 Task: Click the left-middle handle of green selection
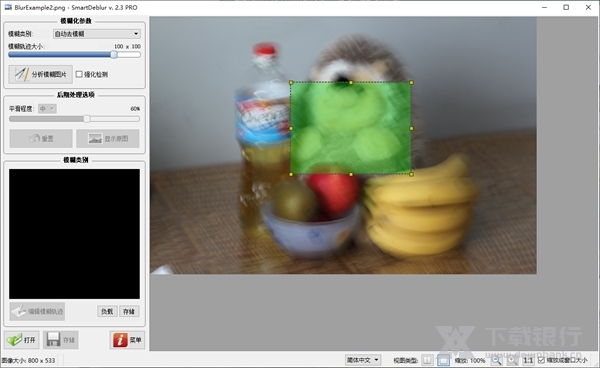click(291, 128)
